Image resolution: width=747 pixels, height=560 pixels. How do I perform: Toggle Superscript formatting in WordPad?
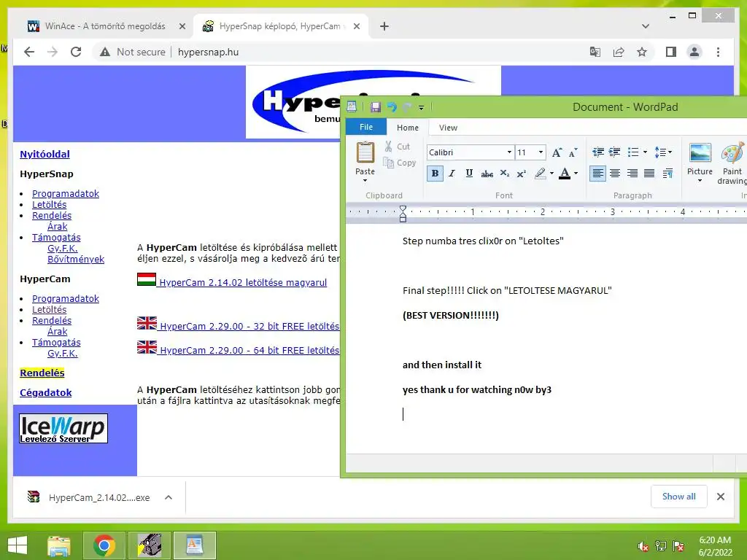pyautogui.click(x=522, y=174)
